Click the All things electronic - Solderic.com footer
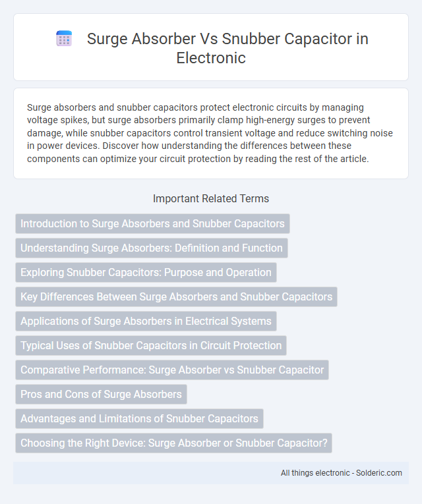Image resolution: width=422 pixels, height=504 pixels. click(342, 473)
